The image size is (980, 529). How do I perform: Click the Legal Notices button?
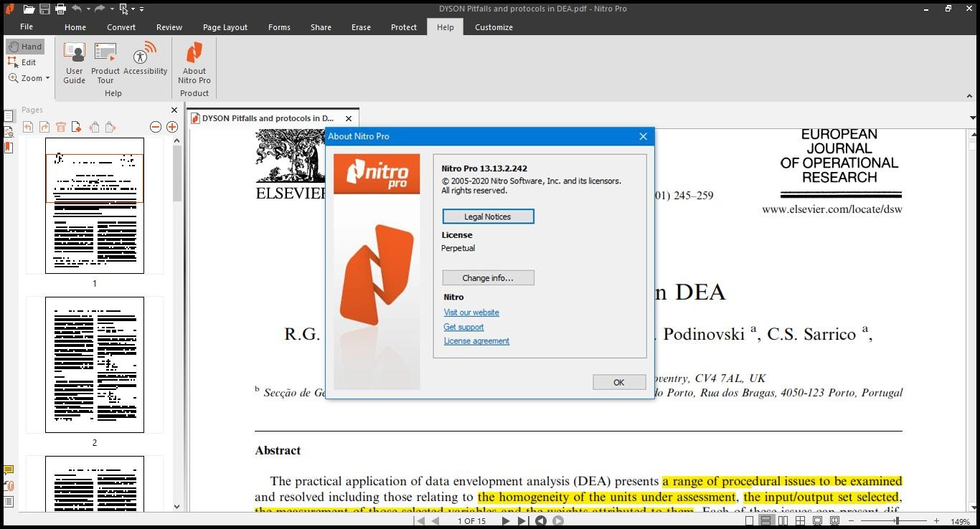click(488, 216)
